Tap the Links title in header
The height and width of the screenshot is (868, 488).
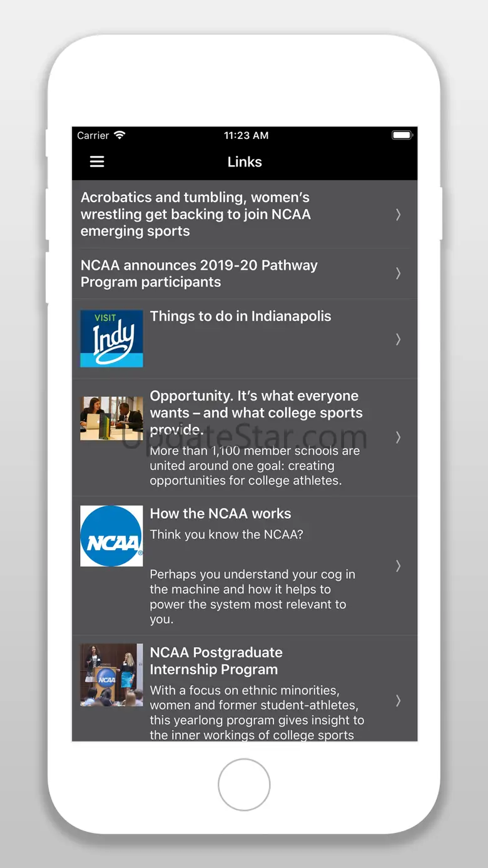[245, 162]
